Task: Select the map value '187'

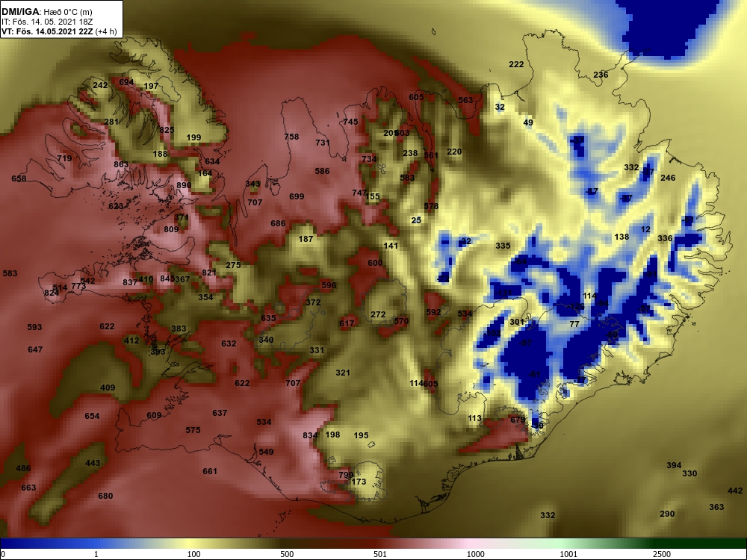Action: [x=306, y=239]
